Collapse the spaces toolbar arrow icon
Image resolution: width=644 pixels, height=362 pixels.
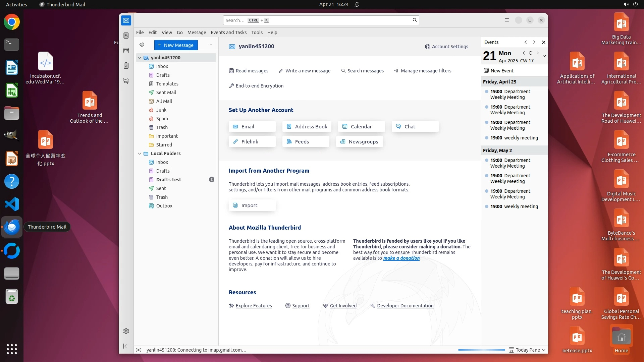[126, 346]
